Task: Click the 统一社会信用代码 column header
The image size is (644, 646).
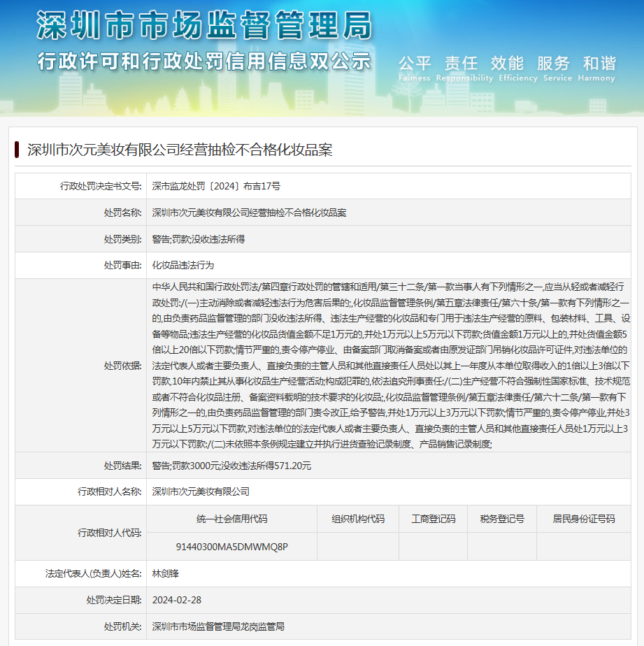Action: tap(231, 519)
